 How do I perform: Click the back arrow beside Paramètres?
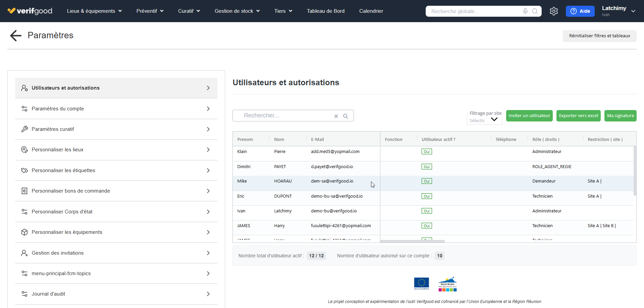15,36
